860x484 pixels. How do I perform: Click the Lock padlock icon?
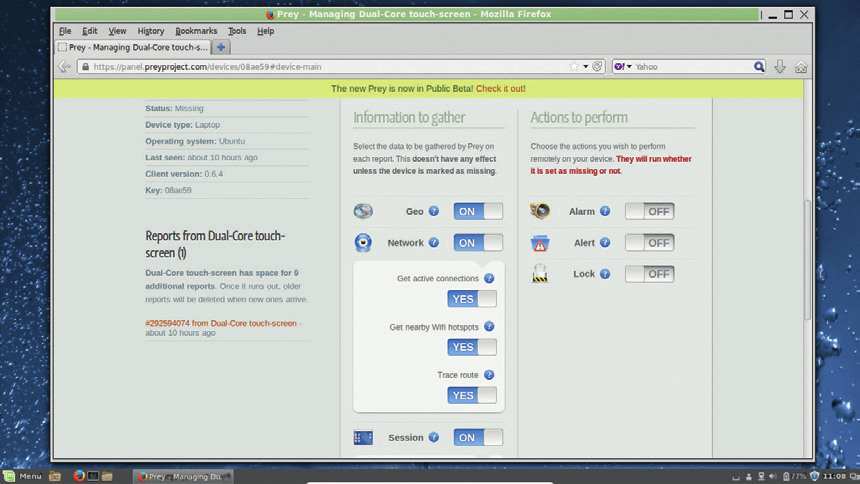pos(540,273)
